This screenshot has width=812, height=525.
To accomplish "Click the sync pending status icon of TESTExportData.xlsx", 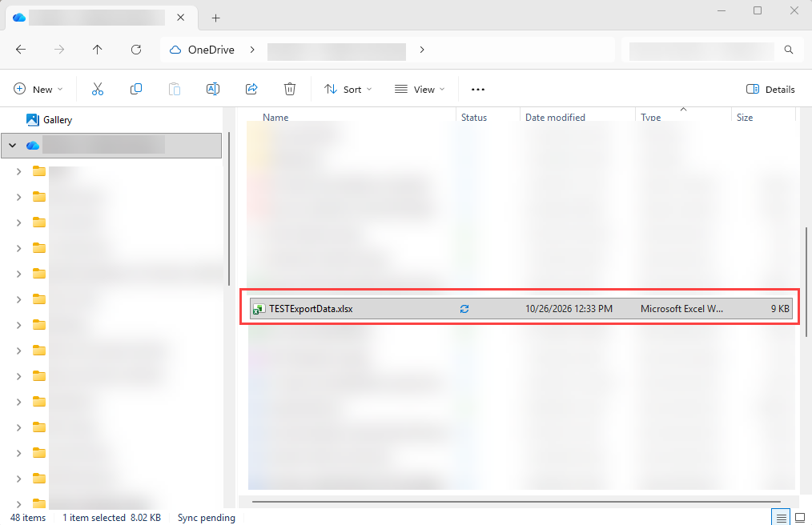I will point(464,309).
